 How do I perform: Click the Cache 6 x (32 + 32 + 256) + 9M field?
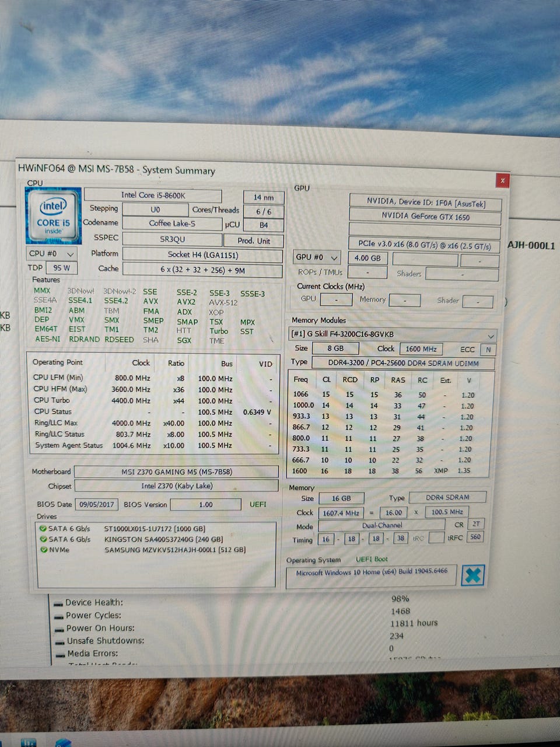(202, 270)
